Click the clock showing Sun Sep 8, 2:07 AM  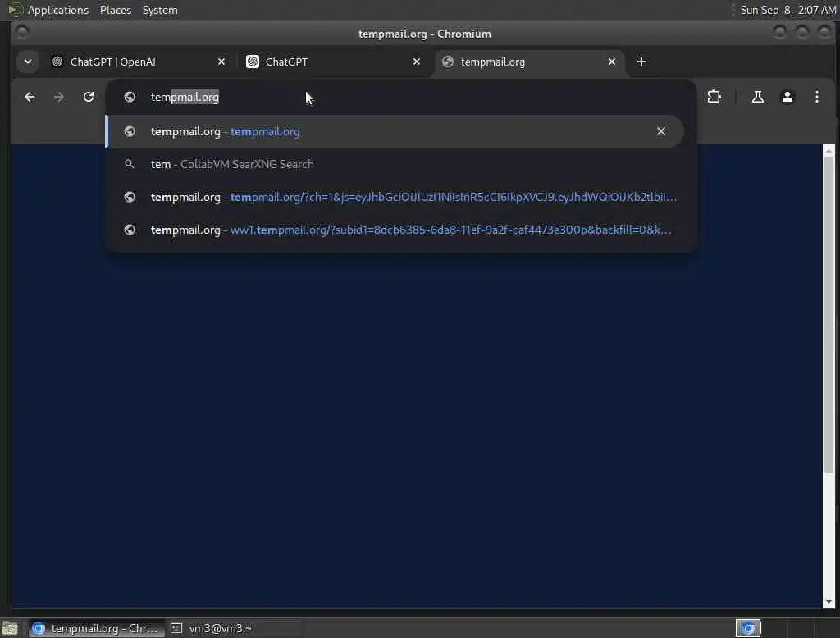[x=787, y=10]
